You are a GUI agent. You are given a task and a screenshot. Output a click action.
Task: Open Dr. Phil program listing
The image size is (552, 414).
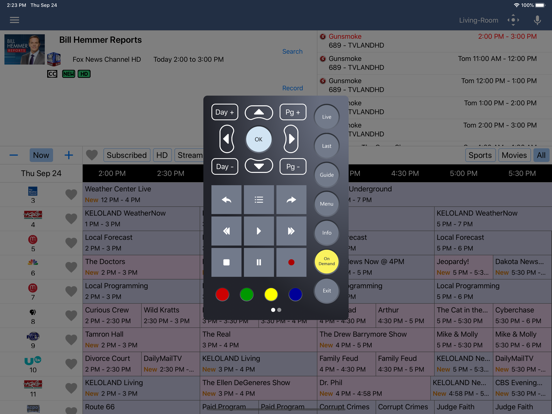374,388
